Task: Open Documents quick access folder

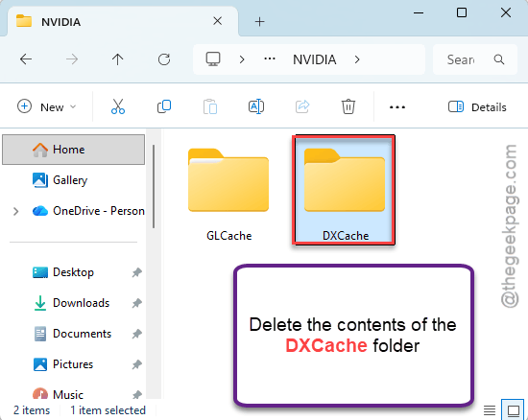Action: 72,334
